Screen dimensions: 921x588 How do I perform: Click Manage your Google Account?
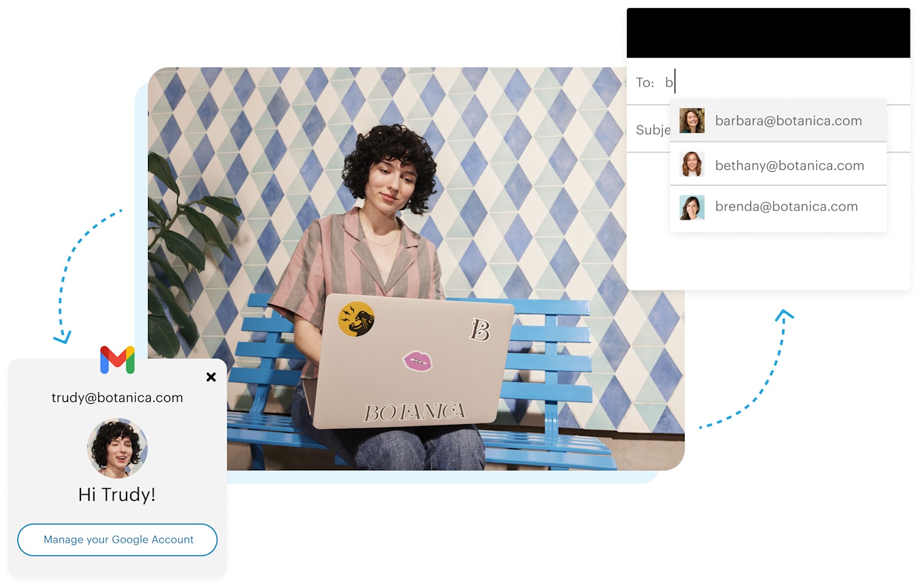117,540
